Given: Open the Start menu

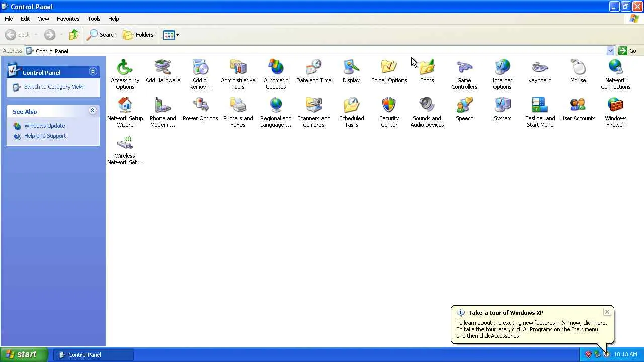Looking at the screenshot, I should (24, 354).
